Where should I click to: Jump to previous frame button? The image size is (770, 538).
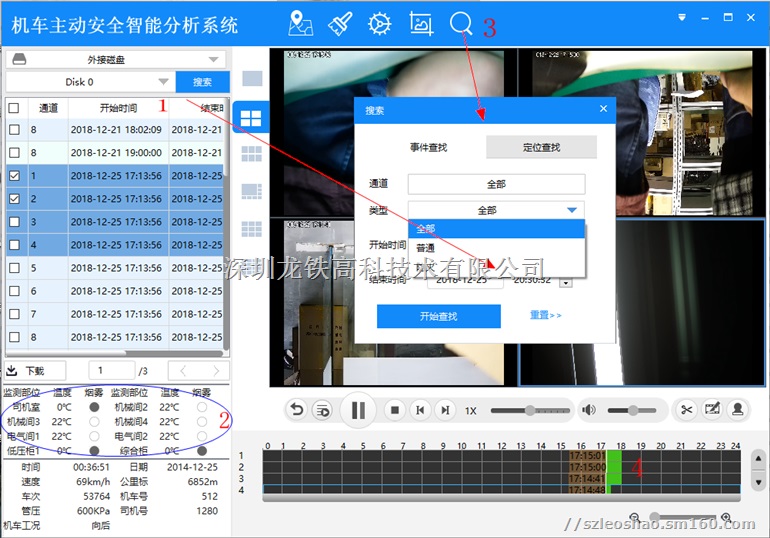(420, 410)
